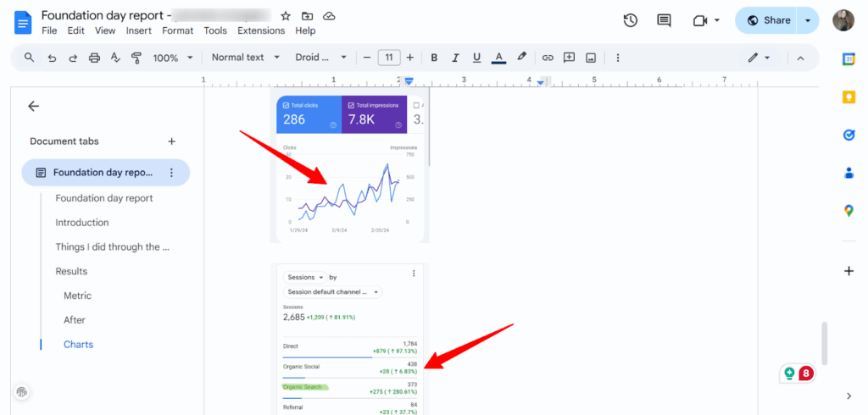Open the Insert menu
The height and width of the screenshot is (415, 868).
tap(139, 30)
